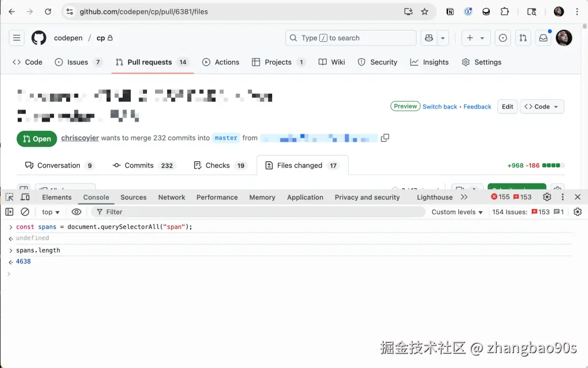Open the Pull requests tab

153,62
